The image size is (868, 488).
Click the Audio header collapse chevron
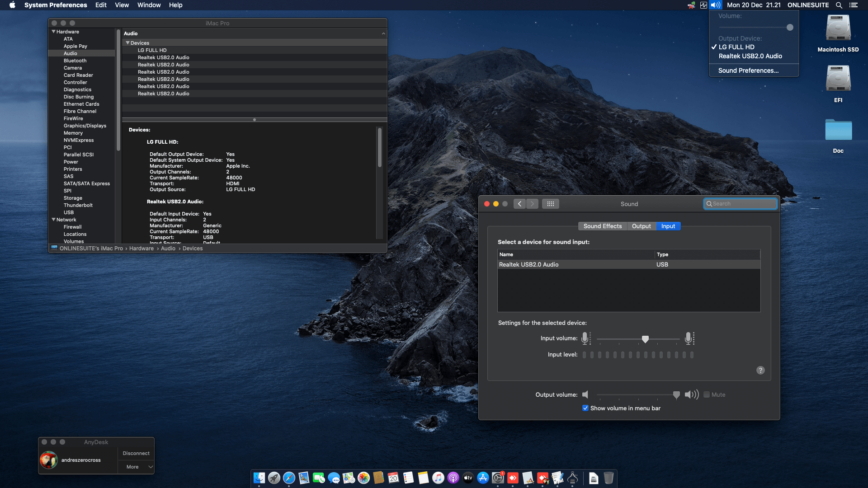coord(383,33)
